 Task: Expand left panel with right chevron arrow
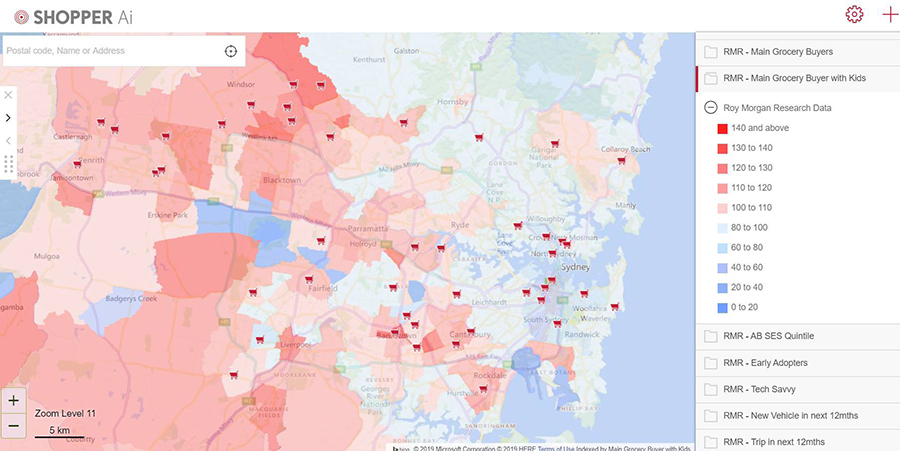click(x=8, y=117)
